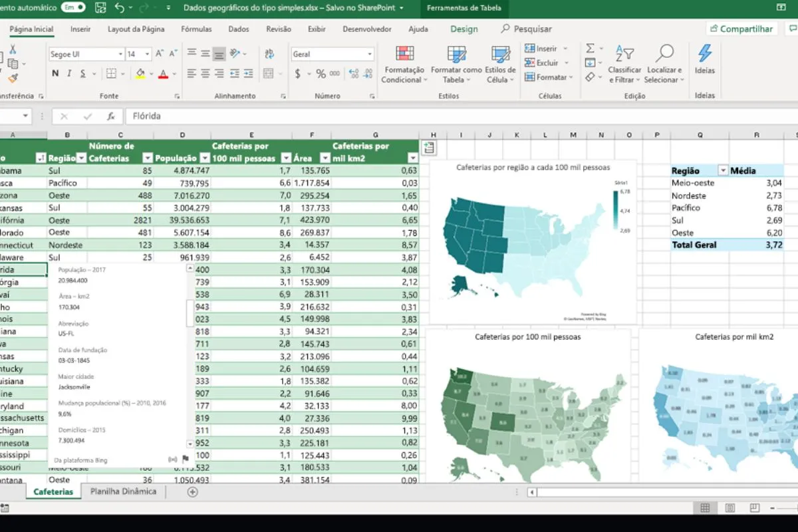
Task: Click the add new sheet button
Action: [x=193, y=492]
